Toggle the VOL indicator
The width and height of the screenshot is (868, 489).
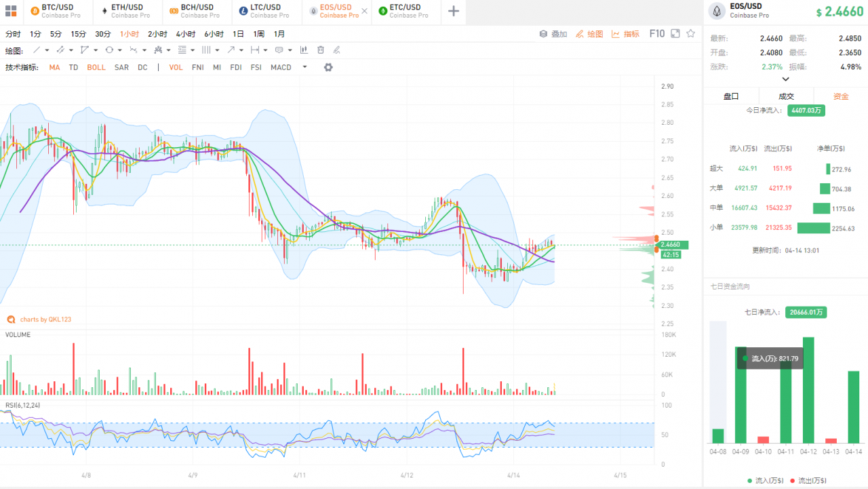(x=176, y=67)
